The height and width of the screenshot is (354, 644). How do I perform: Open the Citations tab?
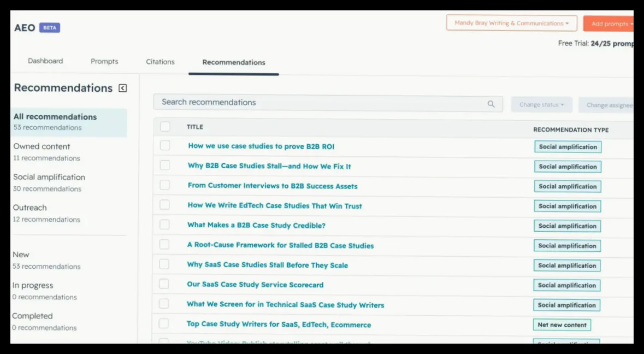[160, 62]
